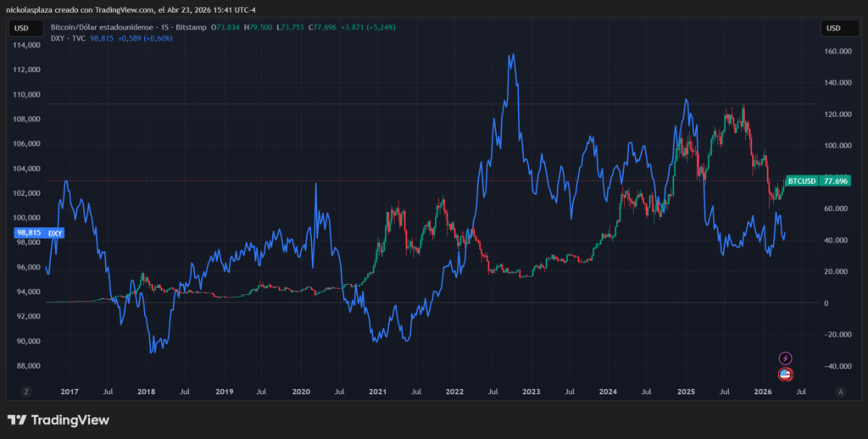Image resolution: width=868 pixels, height=439 pixels.
Task: Click the purple lightning bolt event icon
Action: [785, 358]
